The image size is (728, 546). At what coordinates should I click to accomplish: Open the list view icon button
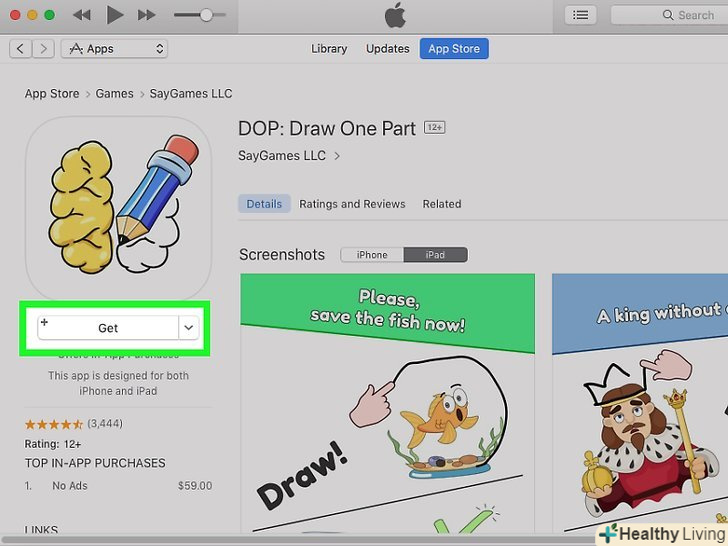pos(580,15)
